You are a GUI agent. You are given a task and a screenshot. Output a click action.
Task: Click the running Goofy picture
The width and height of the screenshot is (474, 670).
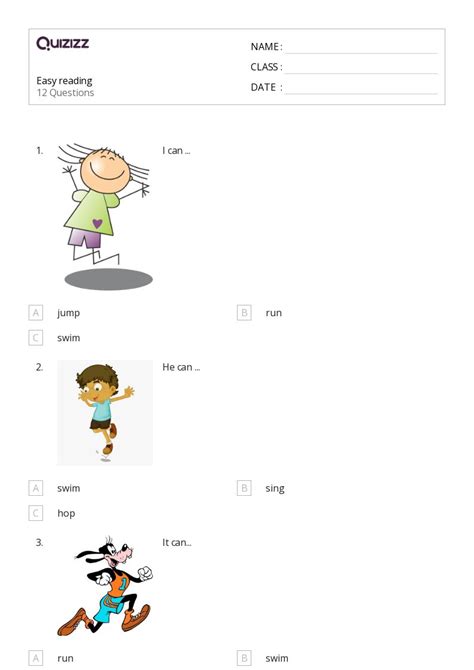pyautogui.click(x=105, y=586)
